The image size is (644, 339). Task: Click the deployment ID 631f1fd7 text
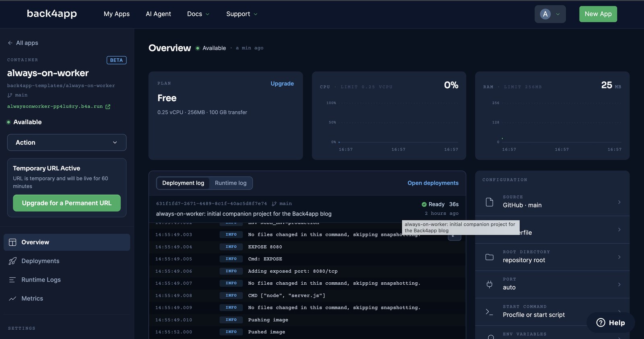click(x=211, y=204)
